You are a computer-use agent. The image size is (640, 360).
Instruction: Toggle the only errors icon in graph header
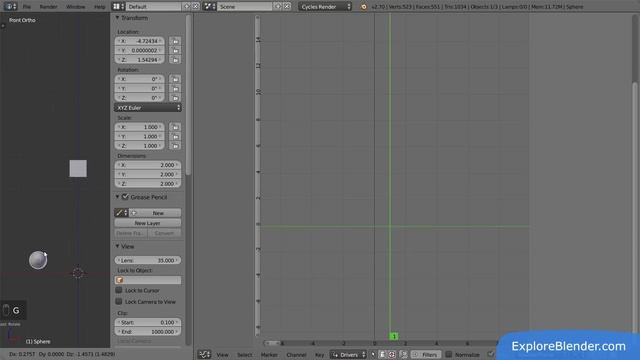coord(392,355)
